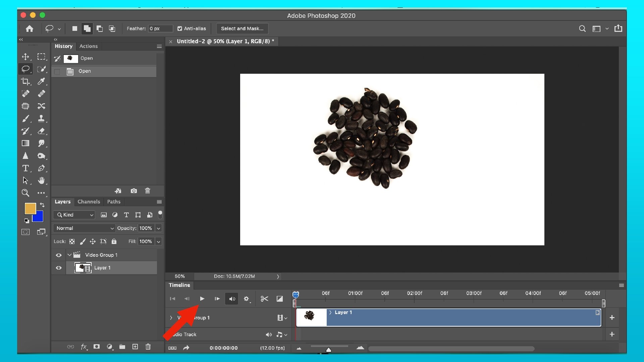Screen dimensions: 644x362
Task: Select the Hand tool
Action: click(x=41, y=181)
